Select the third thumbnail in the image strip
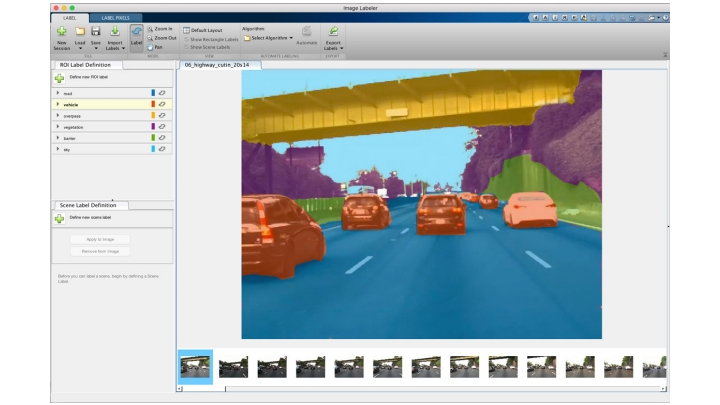The height and width of the screenshot is (405, 720). click(x=272, y=366)
